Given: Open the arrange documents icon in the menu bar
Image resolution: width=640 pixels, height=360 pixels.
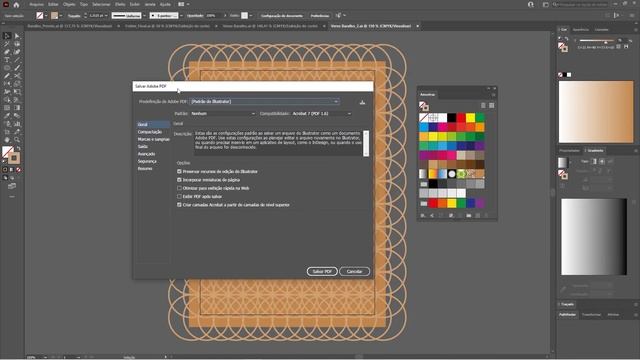Looking at the screenshot, I should coord(181,4).
